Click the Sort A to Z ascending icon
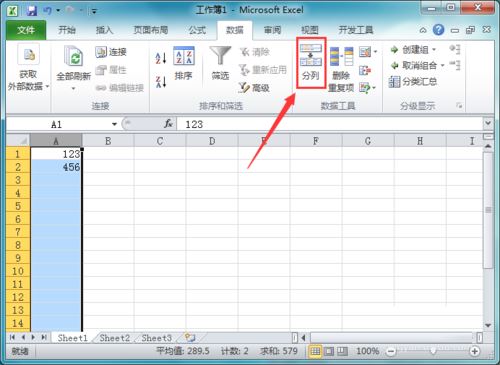Viewport: 500px width, 365px height. coord(161,58)
